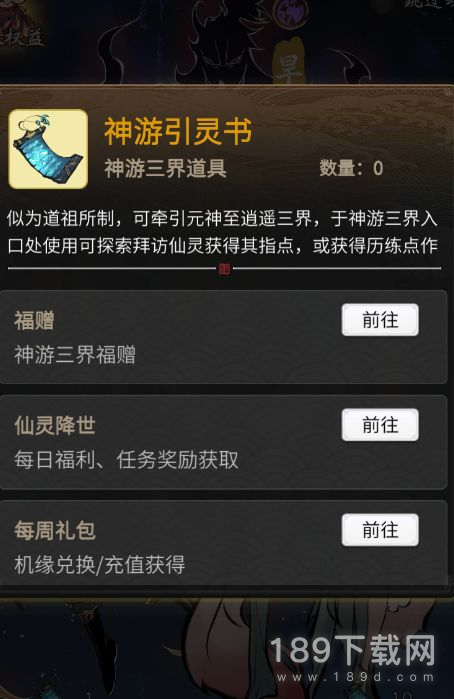Tap the 神游引灵书 scroll item icon
454x699 pixels.
(48, 148)
